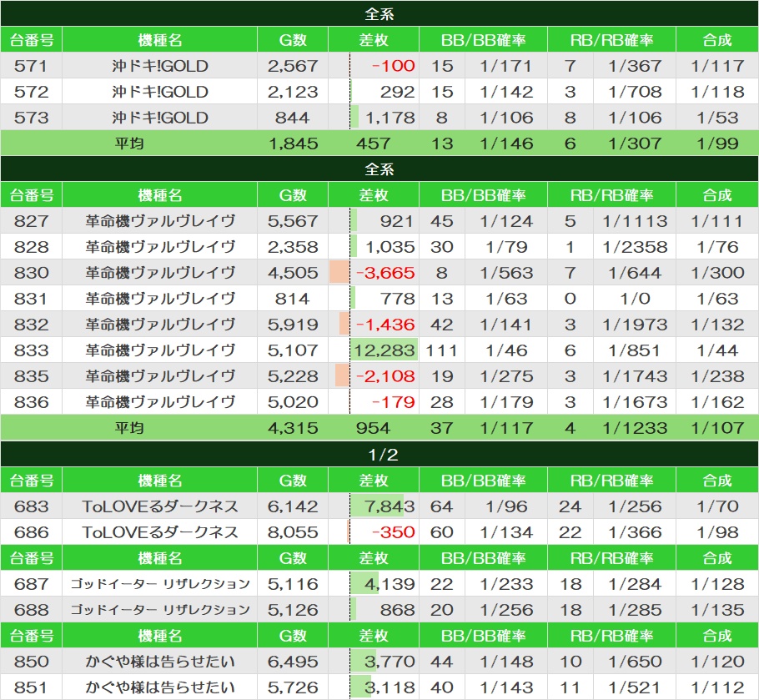Viewport: 759px width, 700px height.
Task: Click average difference 457
Action: tap(373, 144)
